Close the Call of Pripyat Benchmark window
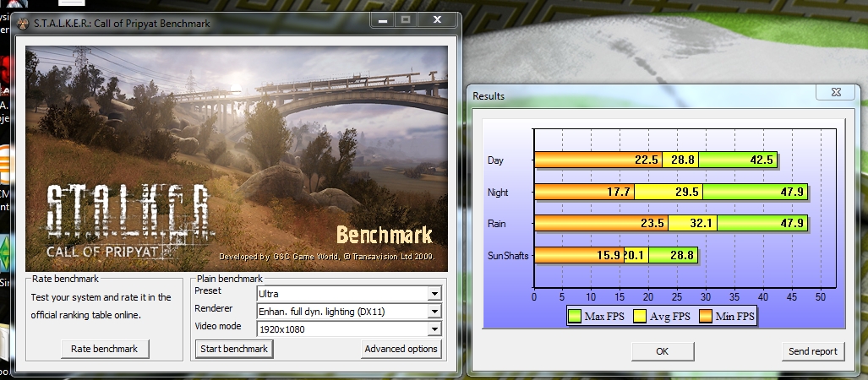The width and height of the screenshot is (868, 380). tap(439, 19)
